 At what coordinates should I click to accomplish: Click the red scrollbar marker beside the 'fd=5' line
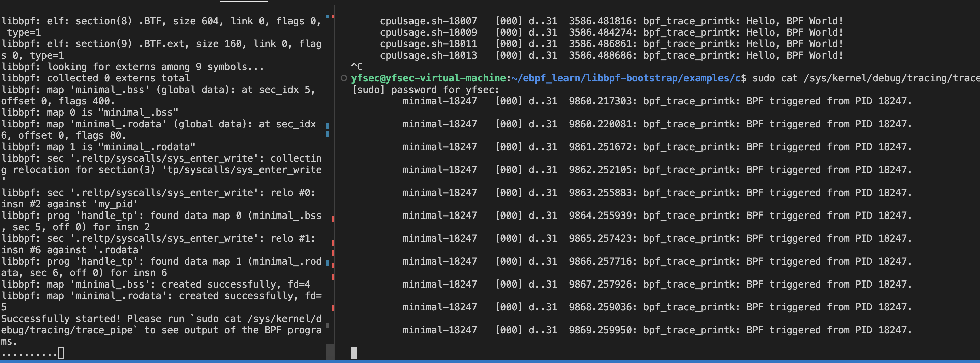333,308
